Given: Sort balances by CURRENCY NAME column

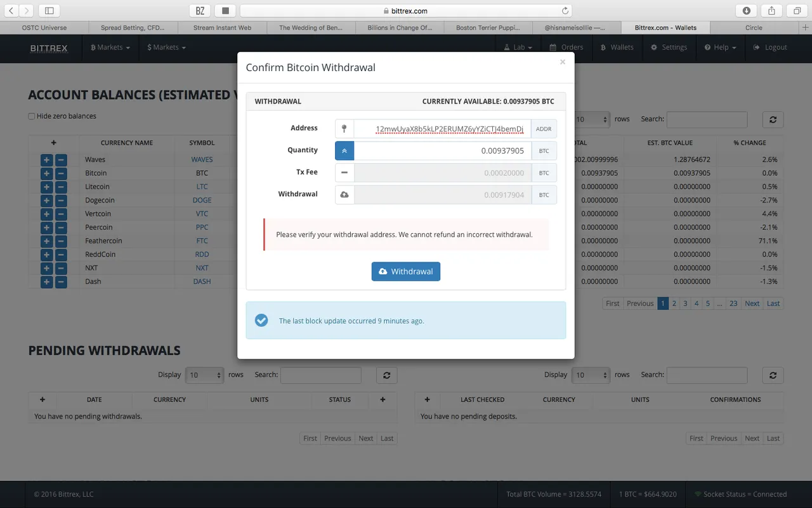Looking at the screenshot, I should (127, 143).
